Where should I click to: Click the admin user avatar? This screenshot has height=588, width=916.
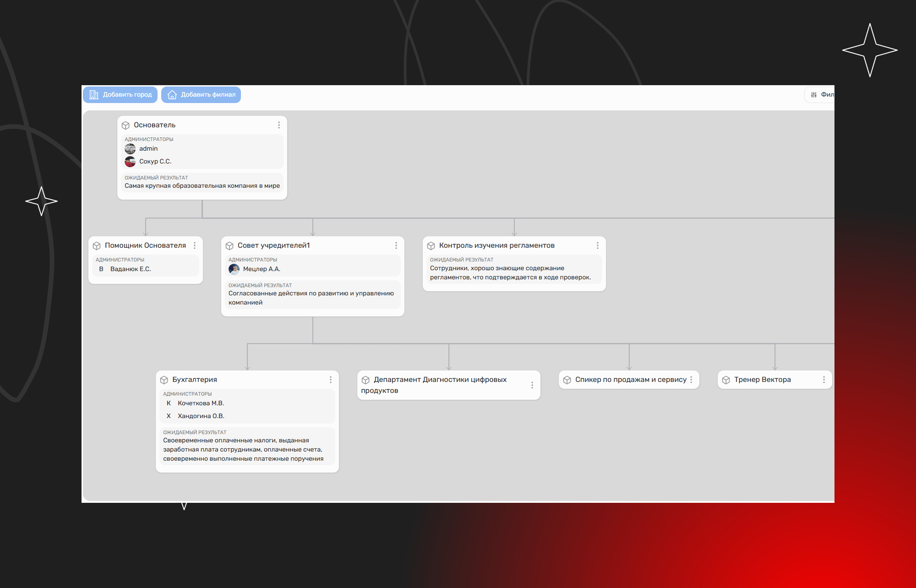(130, 149)
